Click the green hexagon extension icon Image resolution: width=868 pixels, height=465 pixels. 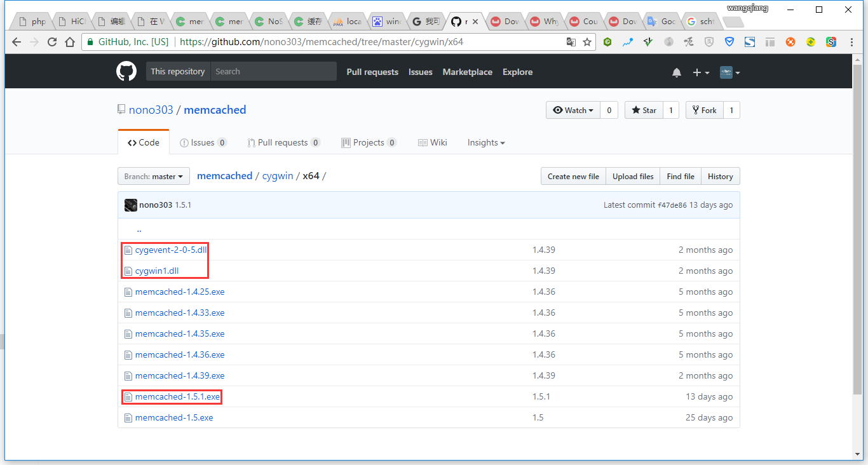pos(607,42)
